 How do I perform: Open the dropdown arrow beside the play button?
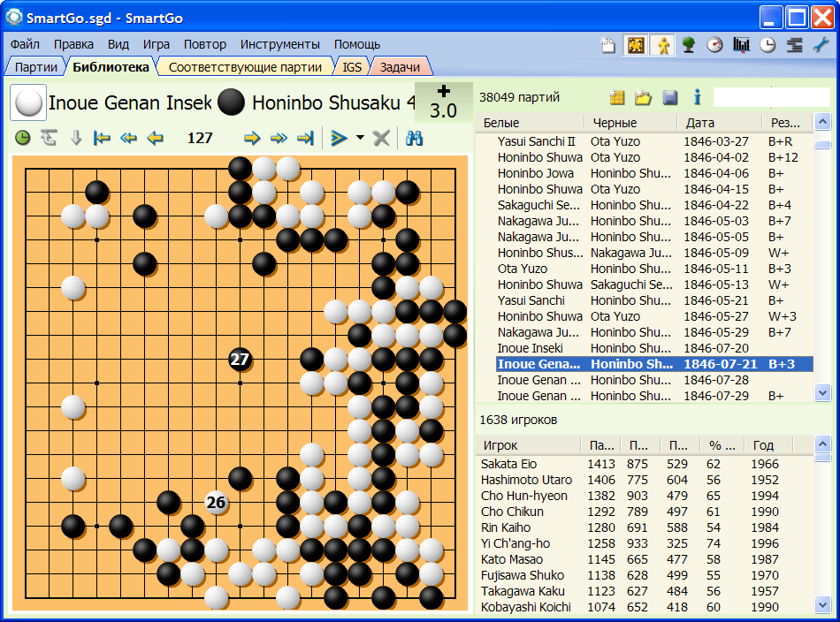[x=360, y=138]
